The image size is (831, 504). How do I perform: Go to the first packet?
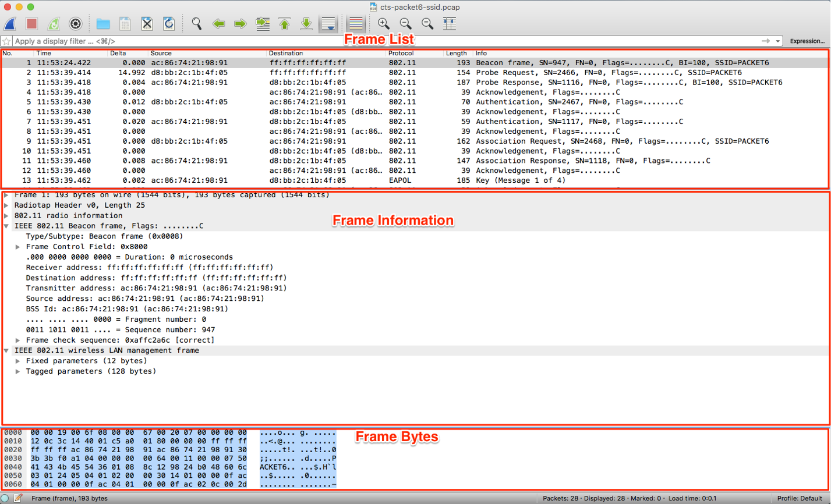pos(284,23)
